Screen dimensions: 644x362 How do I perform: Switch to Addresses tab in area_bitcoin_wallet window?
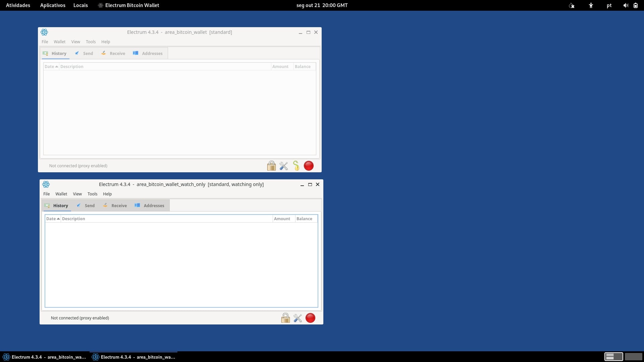148,53
